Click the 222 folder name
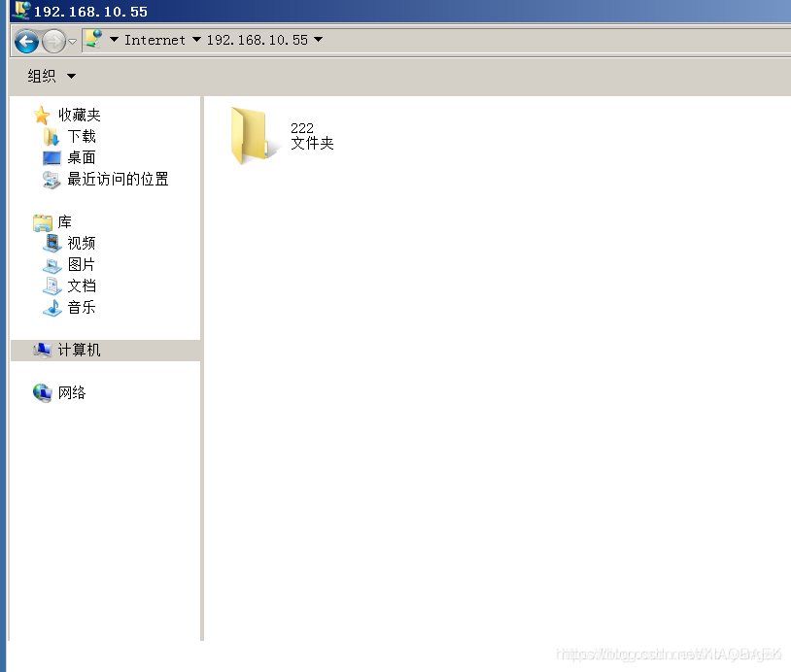This screenshot has width=791, height=672. point(302,128)
